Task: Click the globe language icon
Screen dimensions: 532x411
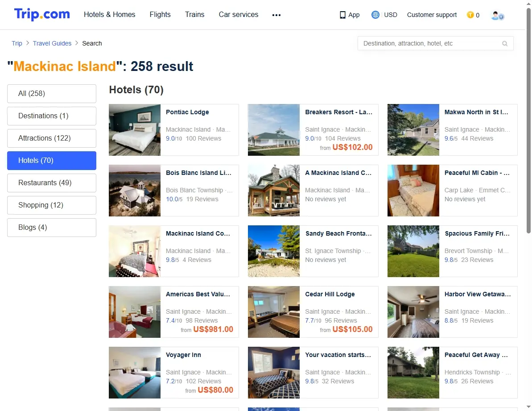Action: tap(375, 15)
